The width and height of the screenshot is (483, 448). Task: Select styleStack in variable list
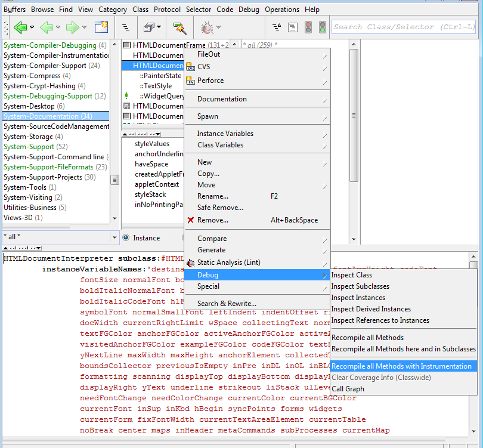click(150, 194)
